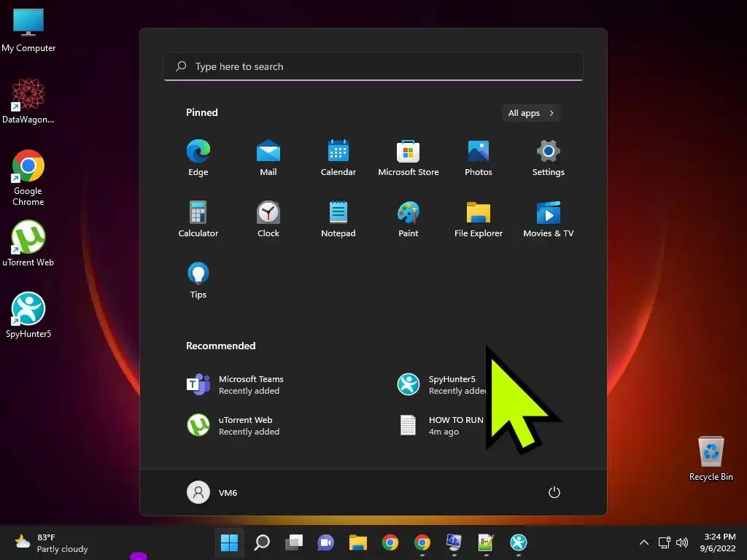Viewport: 747px width, 560px height.
Task: Select uTorrent Web desktop shortcut
Action: (x=28, y=244)
